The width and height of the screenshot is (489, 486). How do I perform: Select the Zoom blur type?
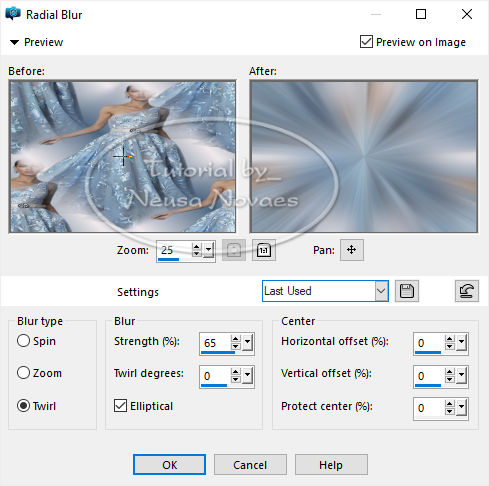tap(23, 373)
